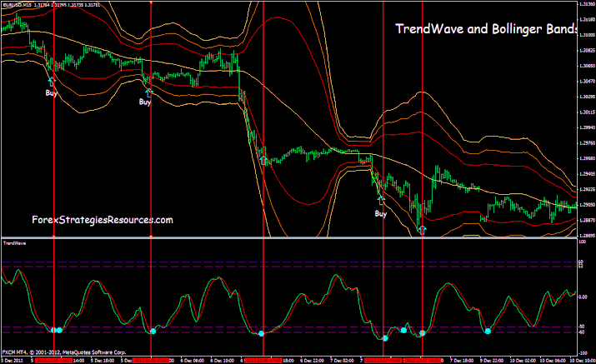The width and height of the screenshot is (596, 364).
Task: Click the cyan dot on the second vertical line
Action: click(153, 332)
